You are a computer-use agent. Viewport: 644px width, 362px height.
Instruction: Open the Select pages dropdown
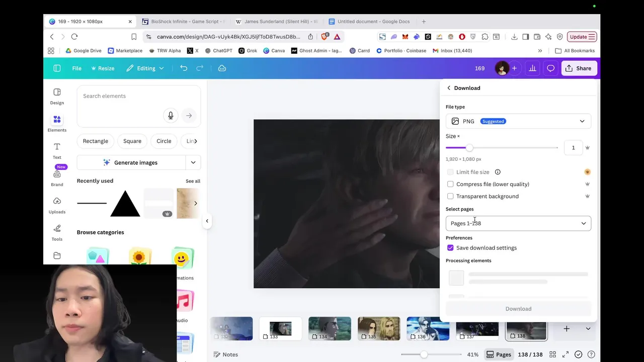518,223
